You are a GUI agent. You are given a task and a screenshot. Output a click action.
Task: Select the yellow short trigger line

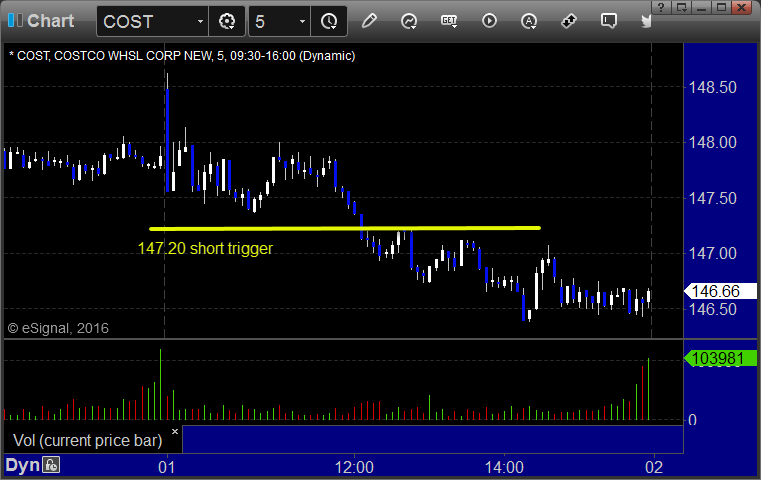pos(345,228)
